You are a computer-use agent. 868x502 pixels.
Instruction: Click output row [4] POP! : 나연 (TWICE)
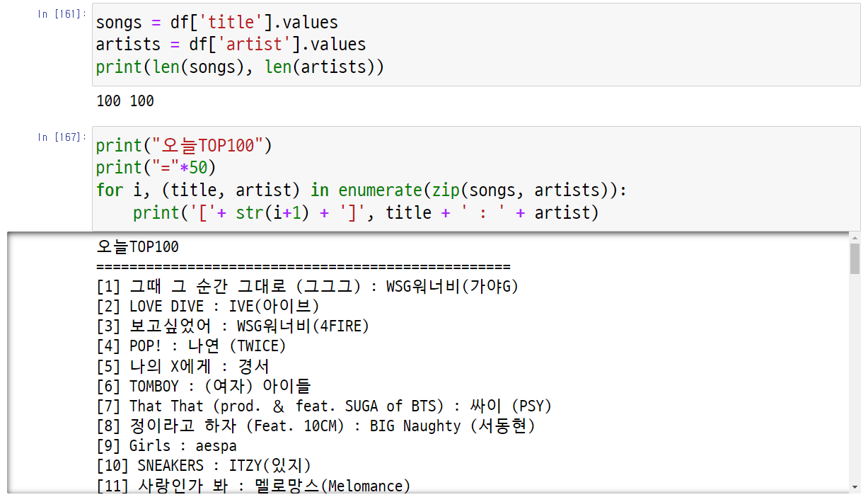coord(191,346)
